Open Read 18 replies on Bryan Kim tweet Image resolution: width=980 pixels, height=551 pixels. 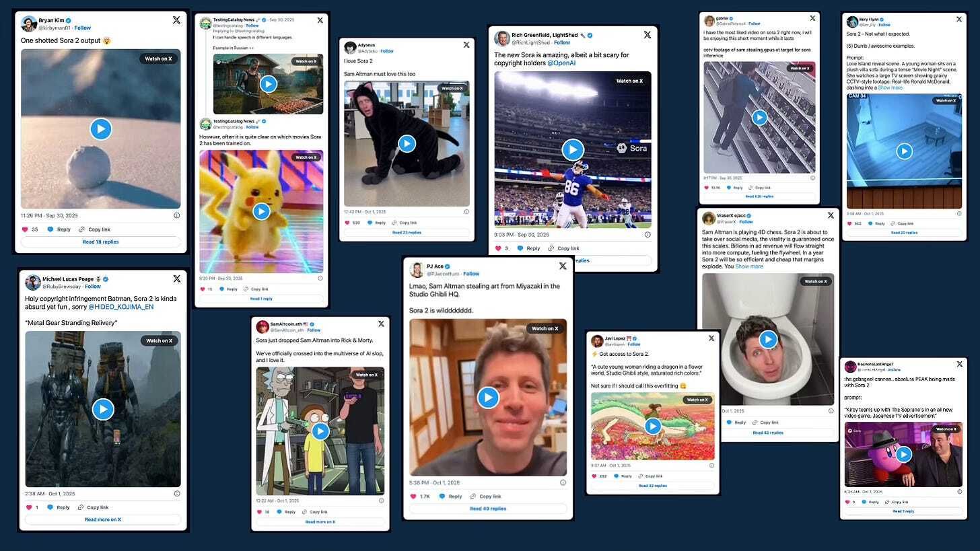click(x=101, y=242)
